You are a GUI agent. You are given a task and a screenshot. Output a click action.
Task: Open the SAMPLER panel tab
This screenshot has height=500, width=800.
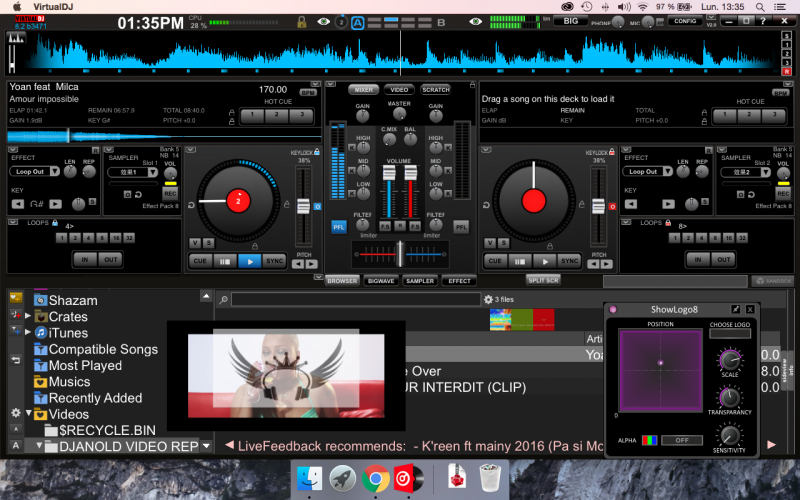(x=420, y=281)
